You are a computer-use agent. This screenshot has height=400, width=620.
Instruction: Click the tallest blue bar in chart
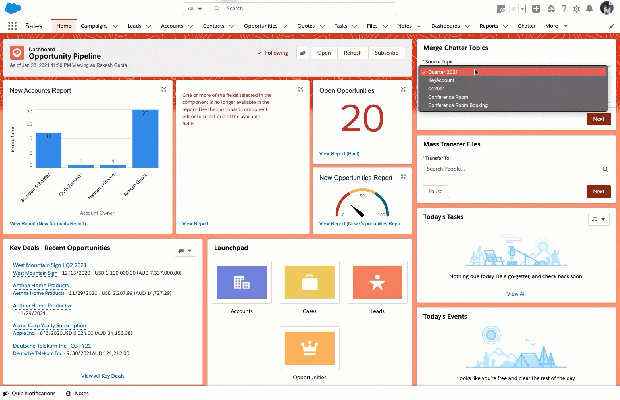pyautogui.click(x=145, y=139)
